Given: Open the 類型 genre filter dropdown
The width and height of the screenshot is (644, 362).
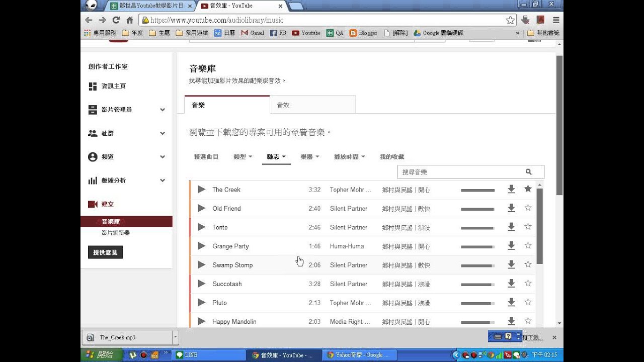Looking at the screenshot, I should click(x=243, y=157).
